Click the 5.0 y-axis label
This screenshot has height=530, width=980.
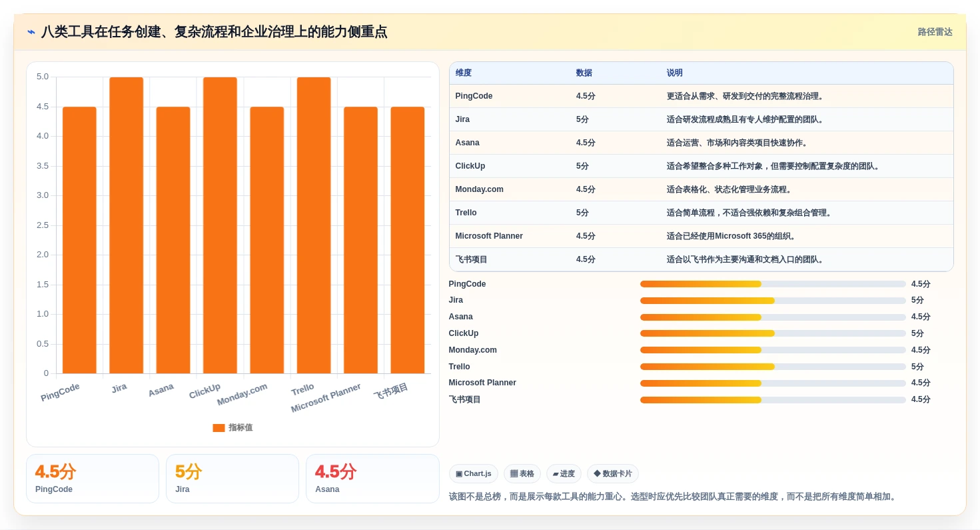coord(43,77)
